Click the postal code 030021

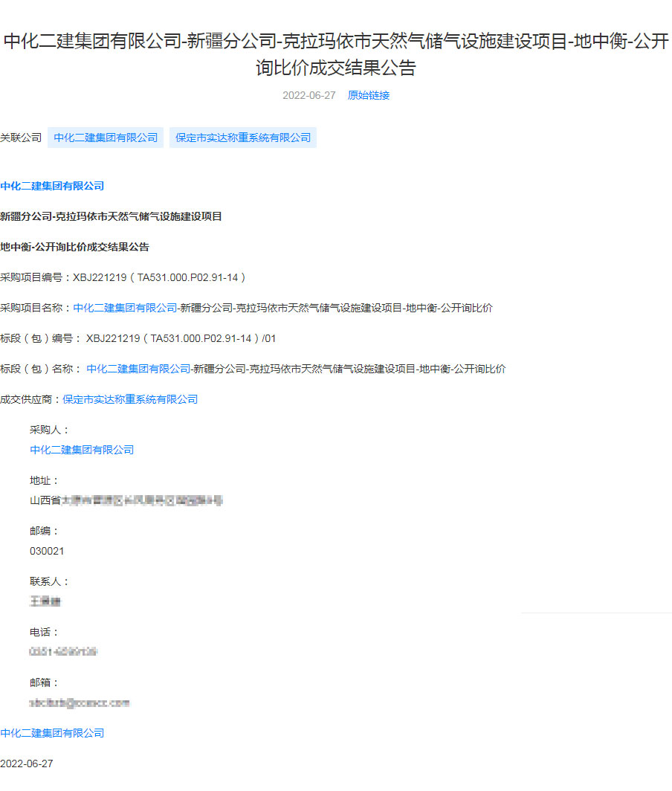[47, 551]
